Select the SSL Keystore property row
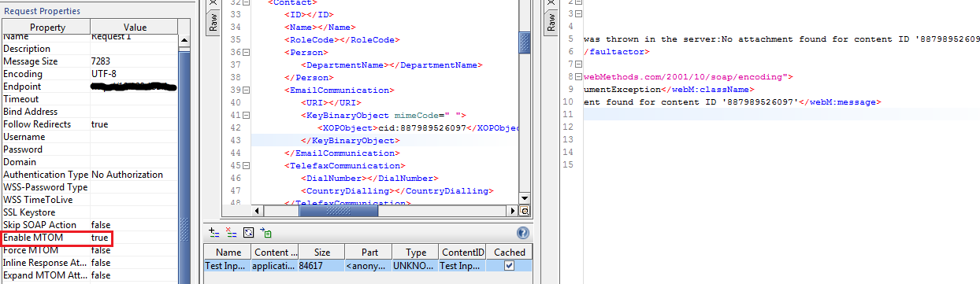 point(90,212)
